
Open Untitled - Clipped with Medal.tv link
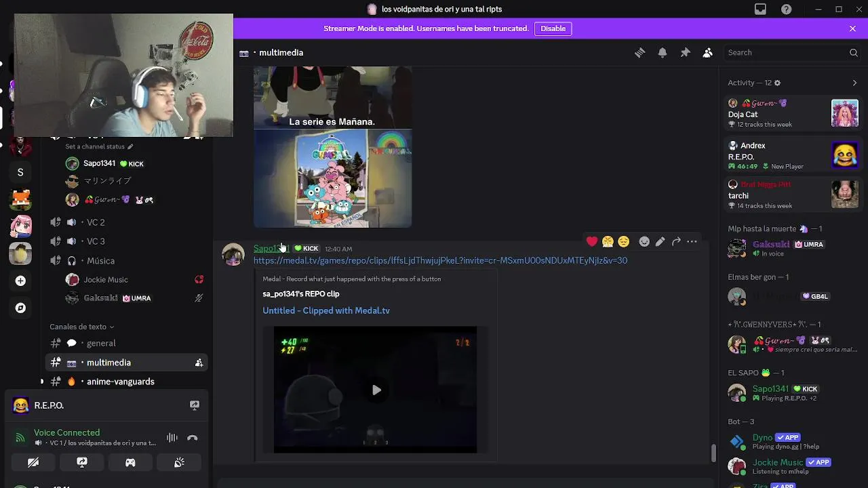(326, 310)
